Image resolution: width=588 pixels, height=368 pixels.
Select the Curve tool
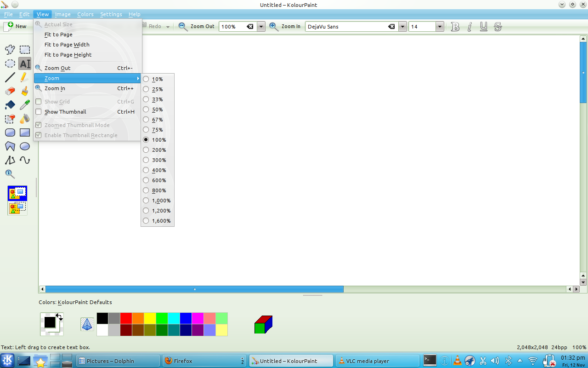click(25, 160)
